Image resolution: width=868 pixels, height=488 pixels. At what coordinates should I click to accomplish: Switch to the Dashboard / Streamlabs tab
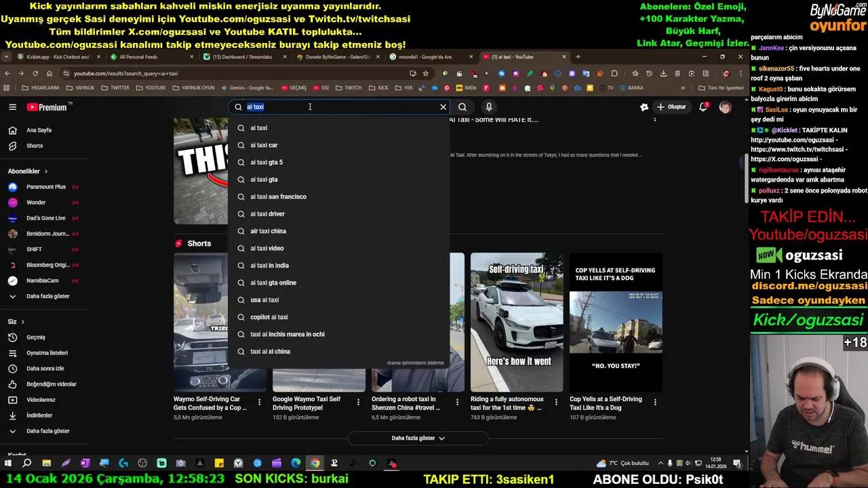(245, 57)
